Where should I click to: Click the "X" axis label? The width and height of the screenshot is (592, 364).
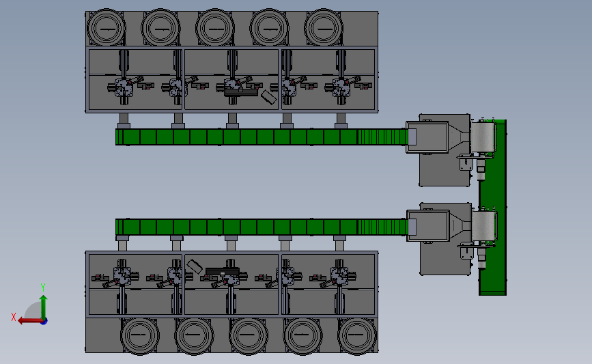[14, 317]
